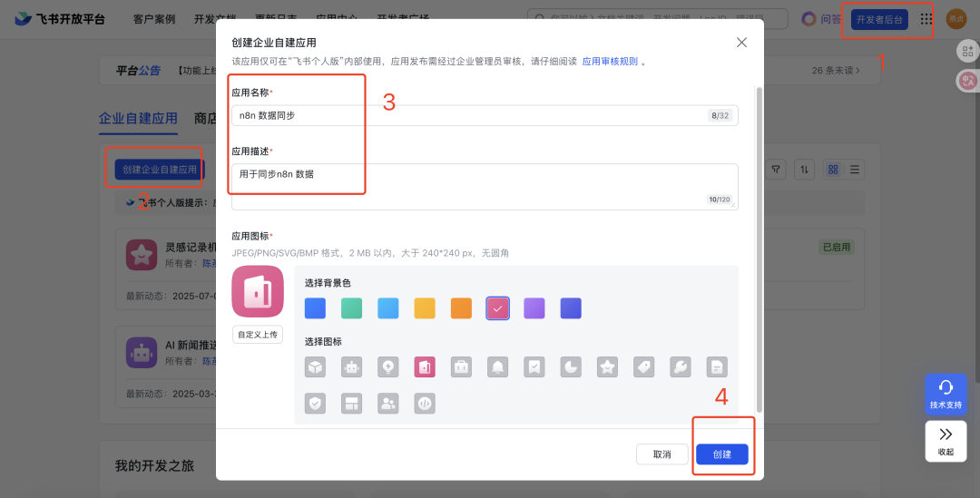
Task: Choose the lightbulb app icon
Action: coord(388,366)
